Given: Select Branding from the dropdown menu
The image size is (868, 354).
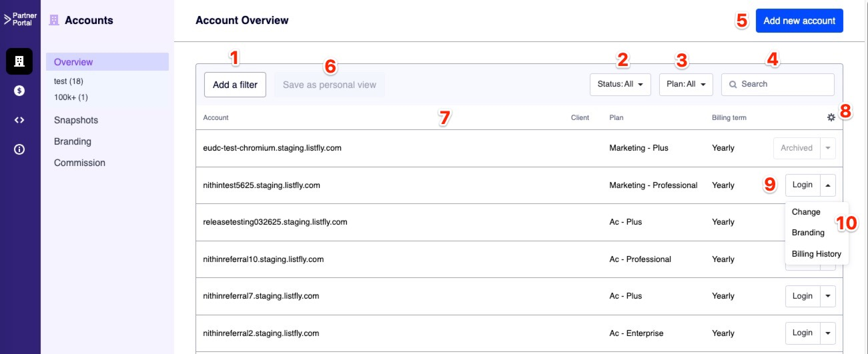Looking at the screenshot, I should (808, 233).
